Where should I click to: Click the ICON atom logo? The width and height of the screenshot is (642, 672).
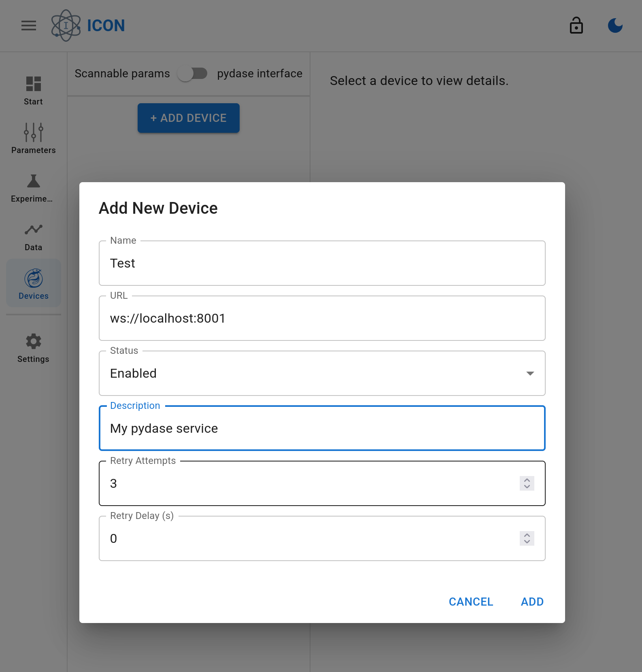tap(66, 26)
